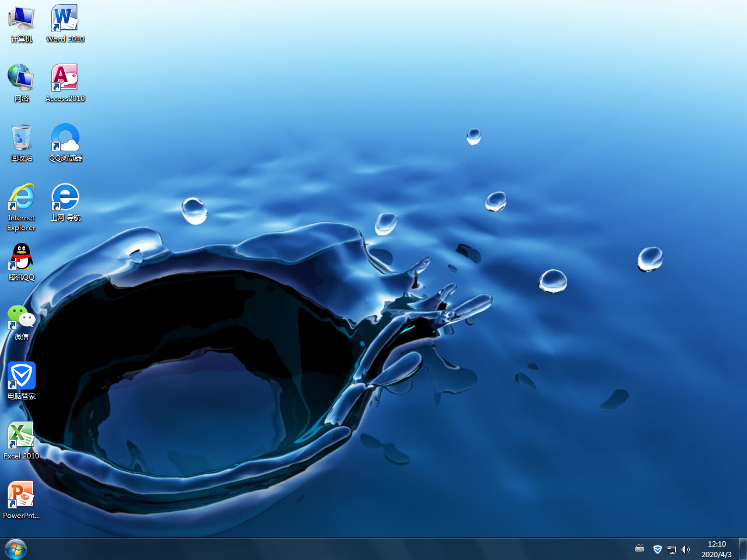This screenshot has height=560, width=747.
Task: Click the QQ浏览器 browser shortcut
Action: point(65,138)
